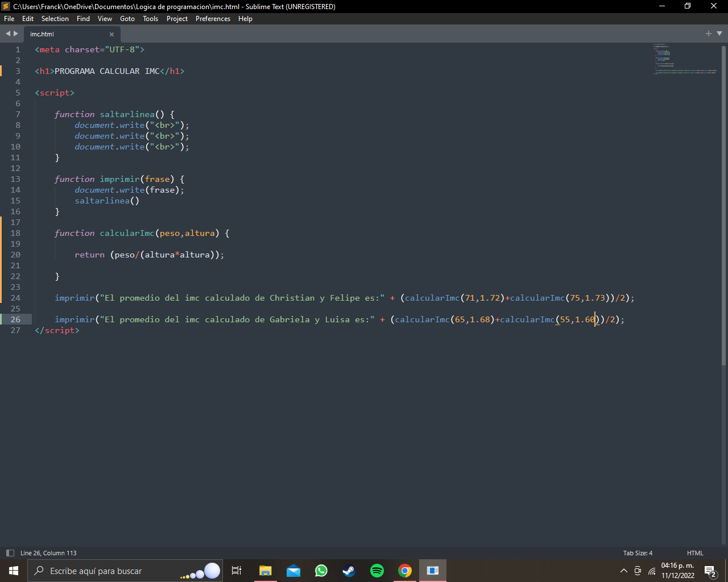The height and width of the screenshot is (582, 728).
Task: Click calcularImc function declaration on line 18
Action: click(127, 233)
